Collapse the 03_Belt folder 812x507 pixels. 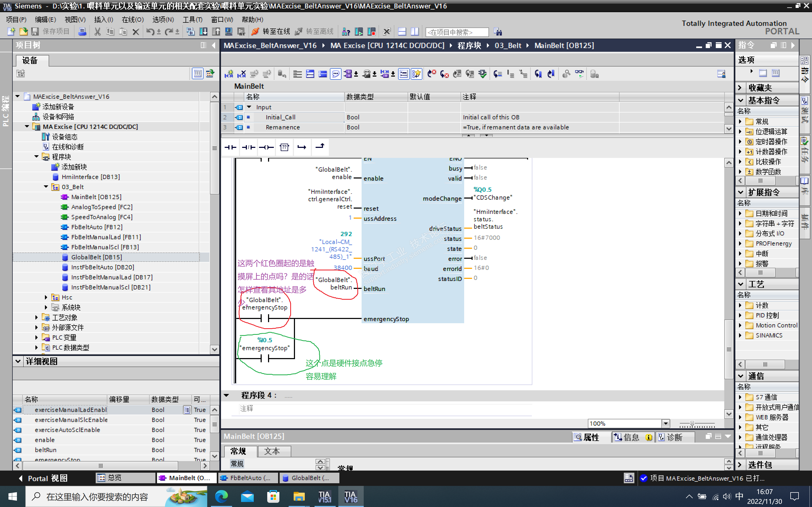46,187
